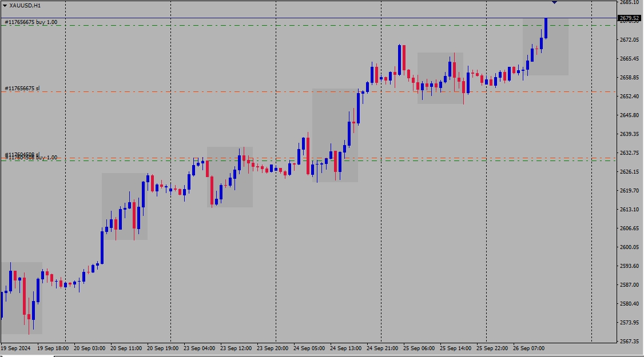Click the 24 Sep 13:00 time label
644x357 pixels.
(x=346, y=348)
